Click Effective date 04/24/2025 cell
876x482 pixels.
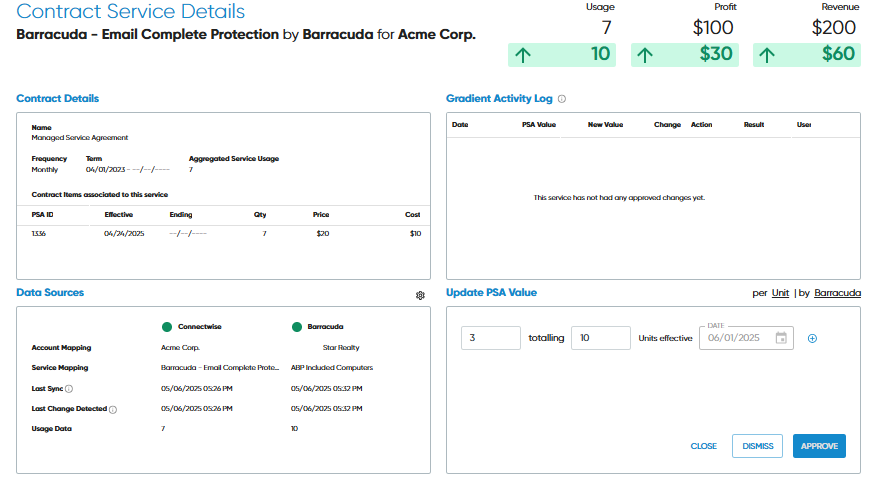(124, 233)
